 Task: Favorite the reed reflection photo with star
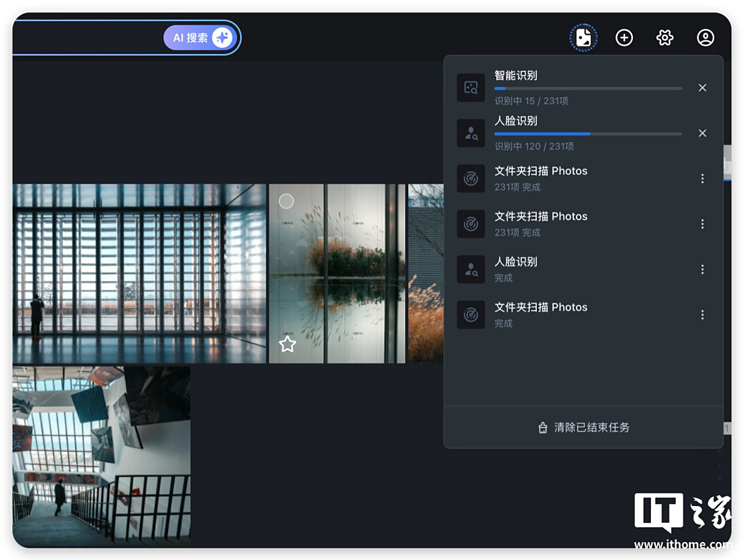pyautogui.click(x=287, y=344)
